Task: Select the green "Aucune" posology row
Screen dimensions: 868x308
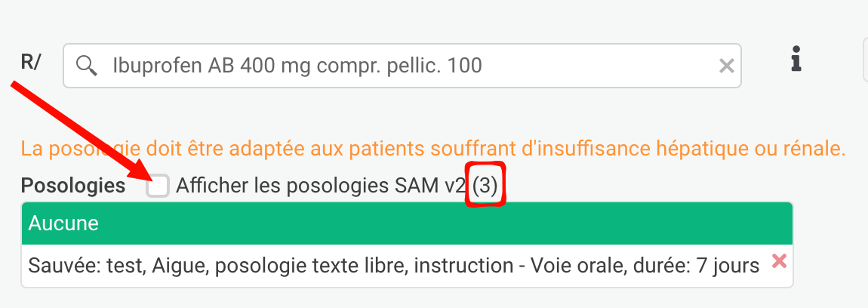Action: [x=407, y=223]
